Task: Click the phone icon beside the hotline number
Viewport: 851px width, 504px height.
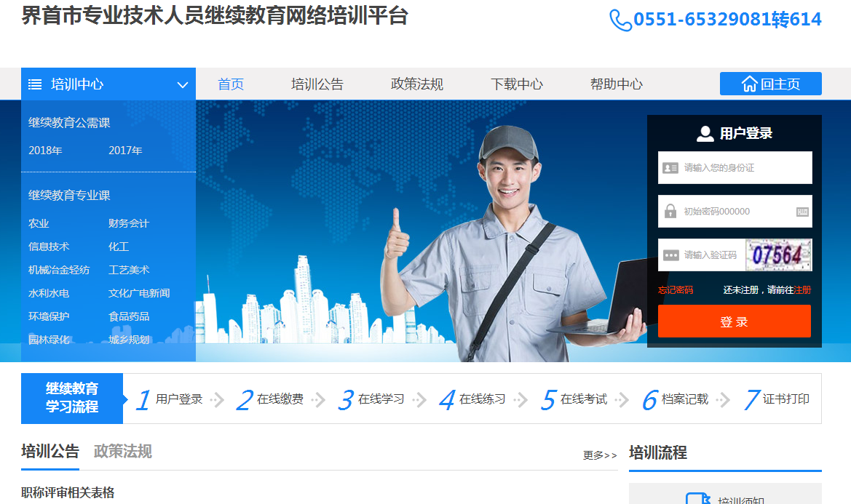Action: pos(620,20)
